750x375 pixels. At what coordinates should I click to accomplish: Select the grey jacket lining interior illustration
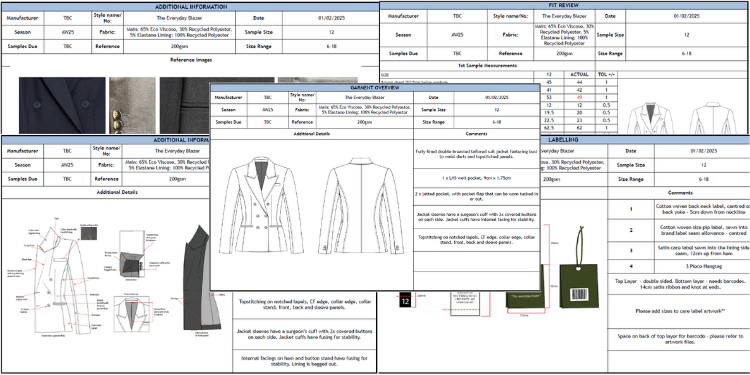[203, 278]
